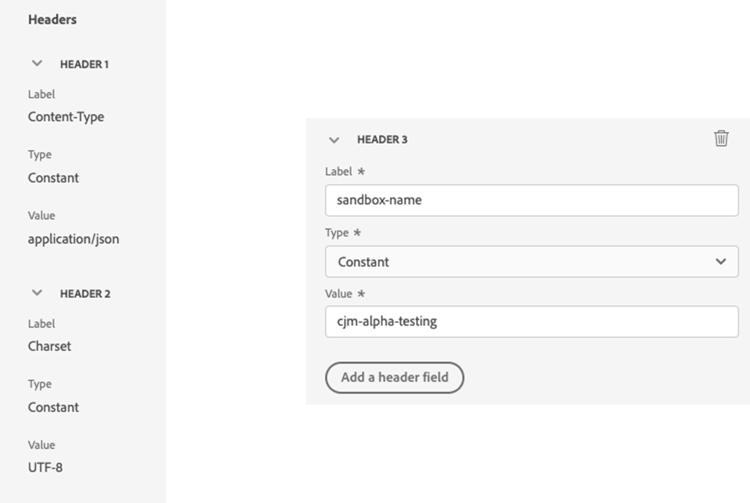
Task: Delete Header 3 with trash icon
Action: 721,139
